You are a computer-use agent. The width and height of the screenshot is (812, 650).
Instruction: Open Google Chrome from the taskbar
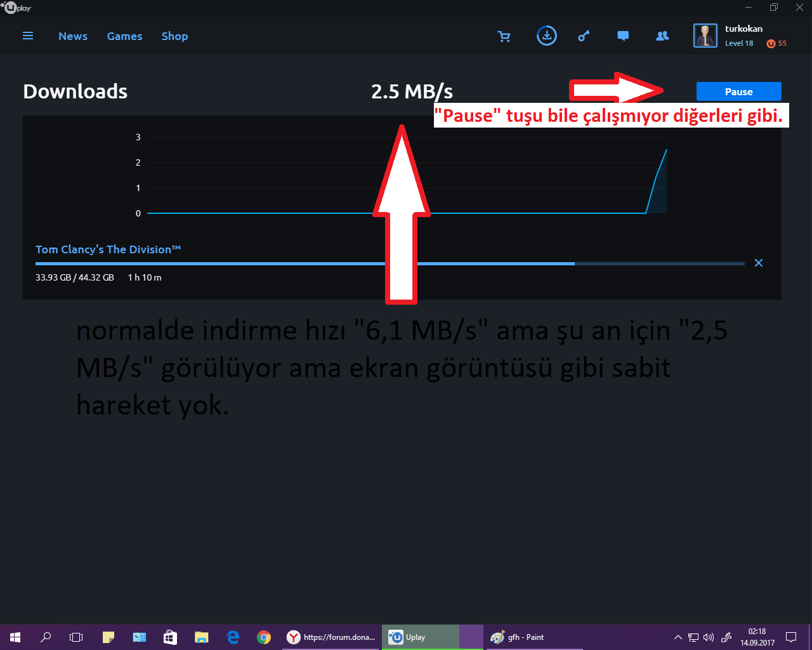tap(264, 637)
